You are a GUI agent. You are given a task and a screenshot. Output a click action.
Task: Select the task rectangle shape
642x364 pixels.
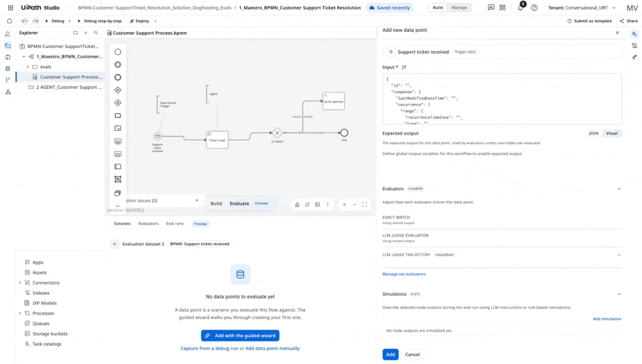pyautogui.click(x=118, y=116)
